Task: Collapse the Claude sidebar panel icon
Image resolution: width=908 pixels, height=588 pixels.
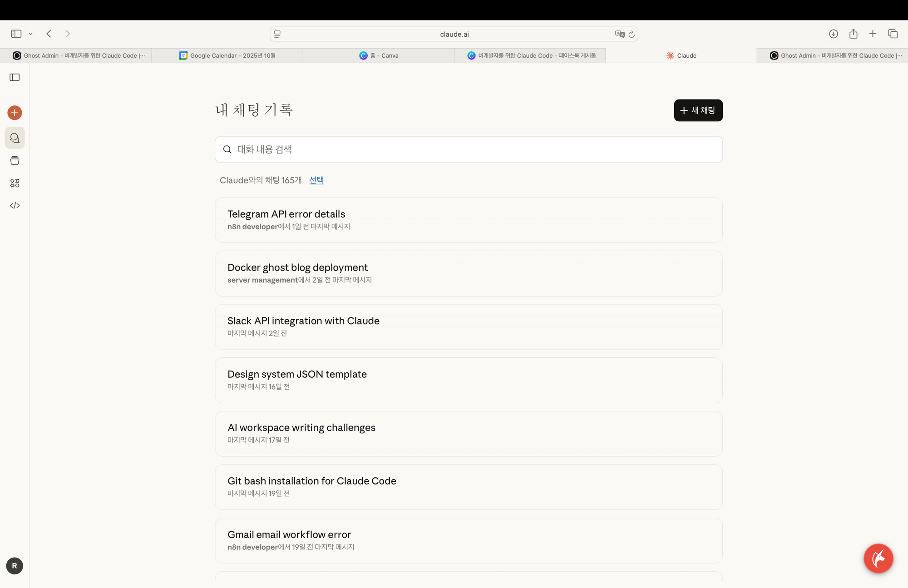Action: [x=15, y=77]
